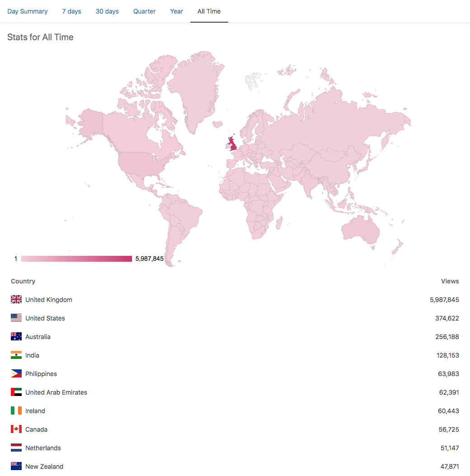The width and height of the screenshot is (470, 476).
Task: Click the United Kingdom on the world map
Action: [234, 144]
